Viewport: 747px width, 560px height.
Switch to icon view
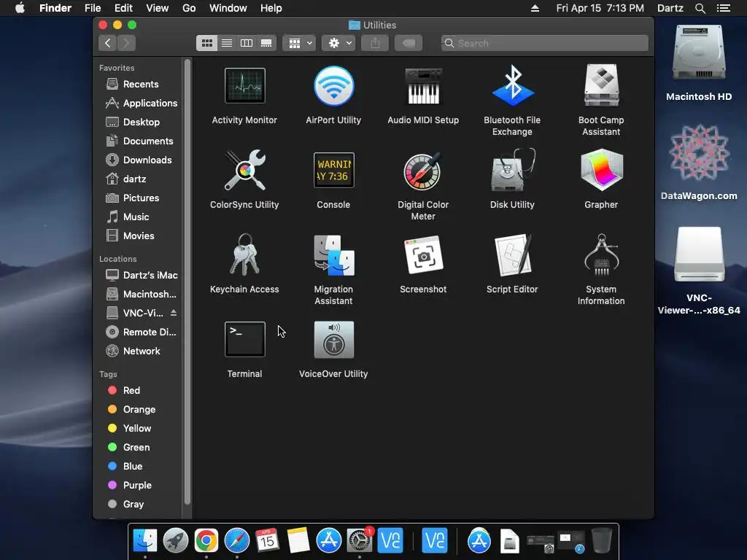206,43
